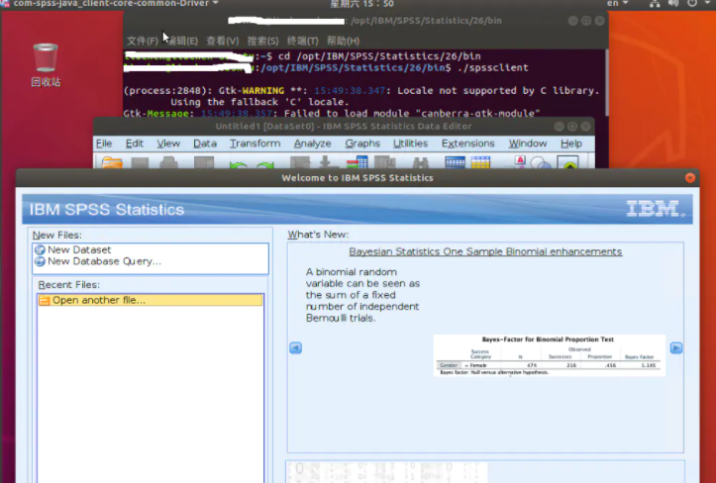Open terminal 终端(T) menu
Screen dimensions: 716x483
click(302, 41)
